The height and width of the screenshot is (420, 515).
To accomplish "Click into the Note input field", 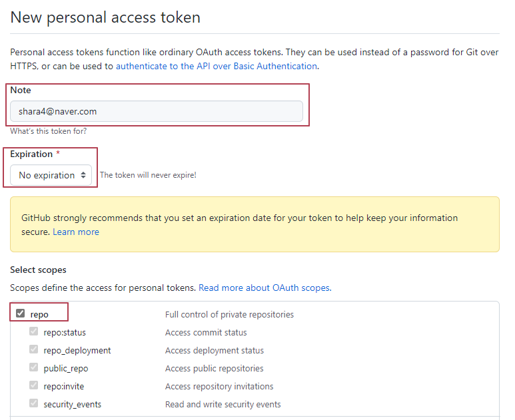I will click(157, 111).
